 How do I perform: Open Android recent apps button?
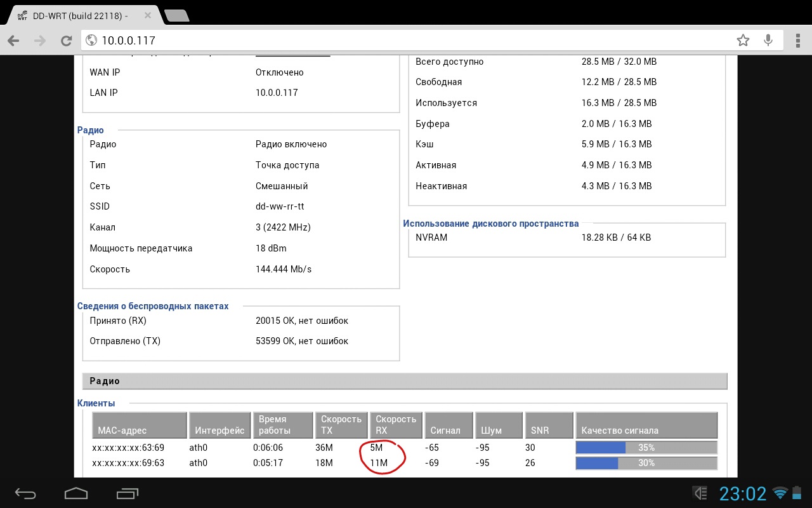coord(128,493)
